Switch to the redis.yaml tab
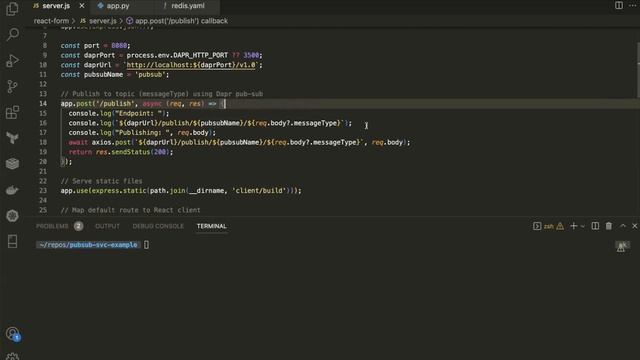Viewport: 640px width, 360px height. click(x=187, y=6)
